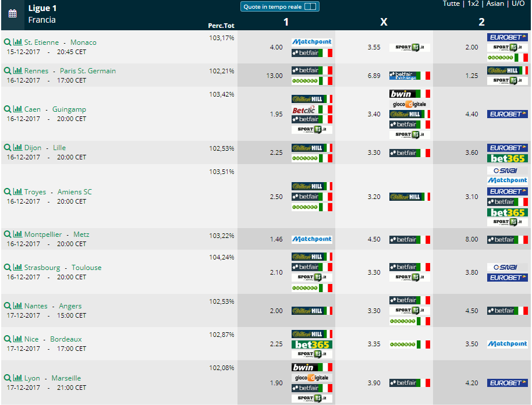This screenshot has width=532, height=405.
Task: Open stats chart icon for Rennes match
Action: click(17, 70)
